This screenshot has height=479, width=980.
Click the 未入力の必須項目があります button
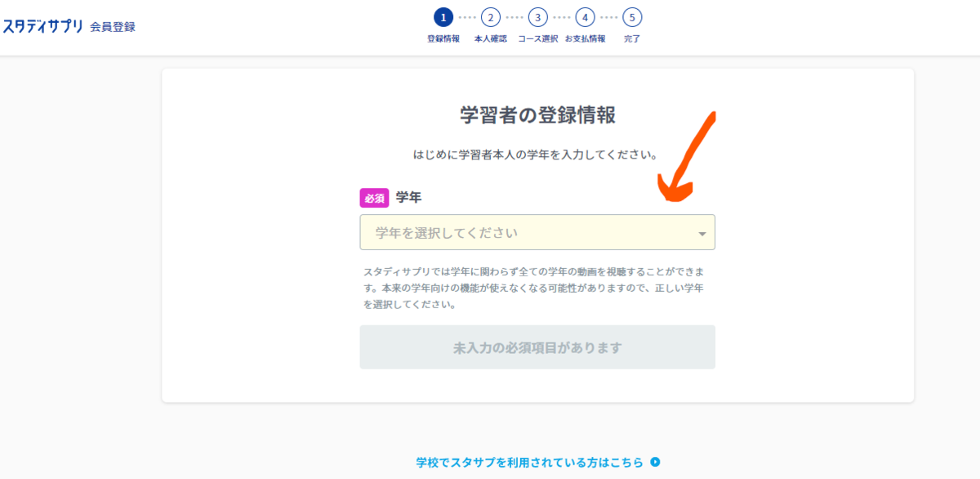pos(537,347)
